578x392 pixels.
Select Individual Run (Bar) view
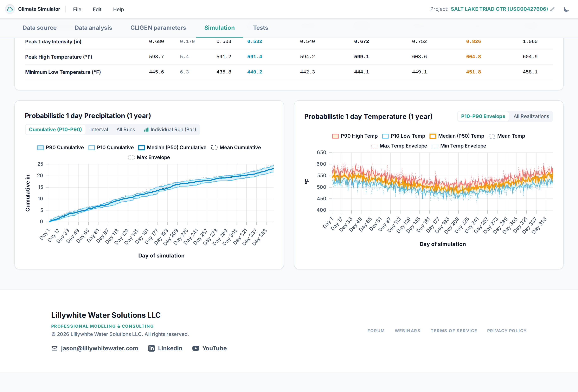coord(170,130)
